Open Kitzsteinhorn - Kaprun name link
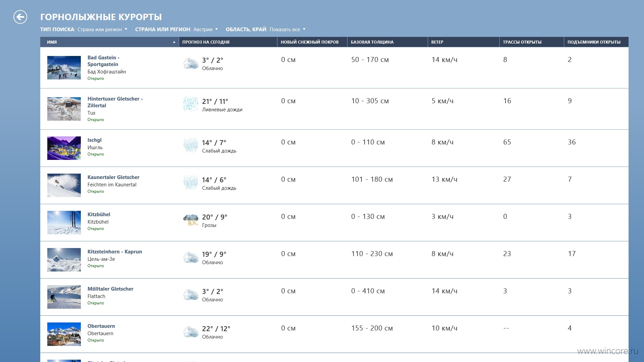Viewport: 644px width, 362px height. click(x=115, y=252)
